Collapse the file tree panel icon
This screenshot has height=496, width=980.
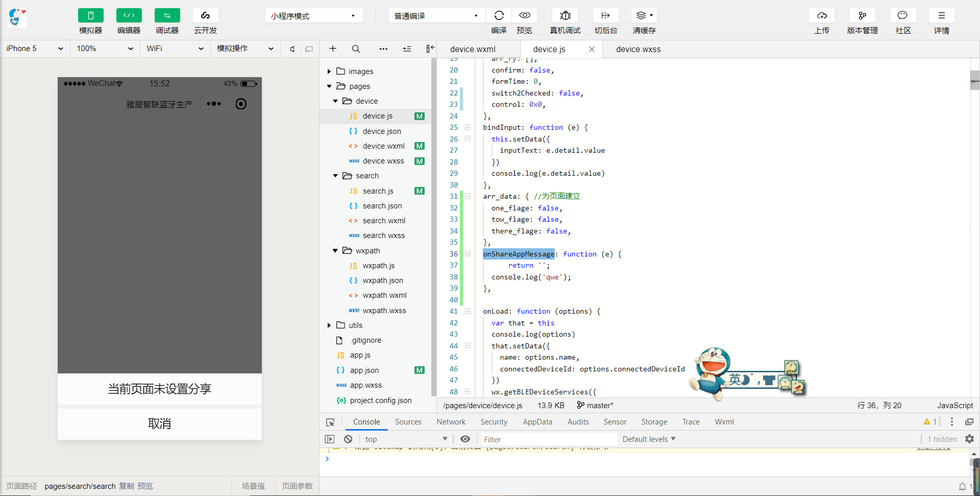(430, 49)
